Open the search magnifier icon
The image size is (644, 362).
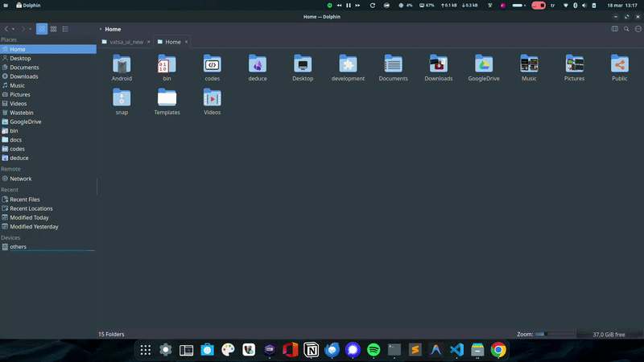coord(626,29)
